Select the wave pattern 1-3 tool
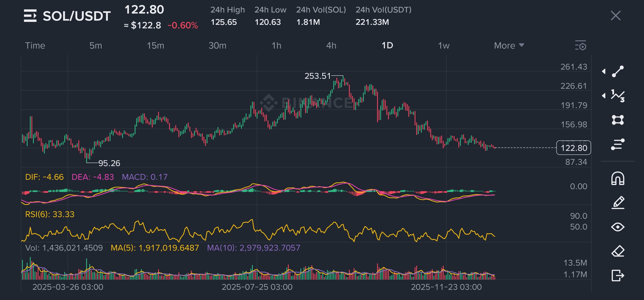The image size is (644, 300). [x=618, y=96]
